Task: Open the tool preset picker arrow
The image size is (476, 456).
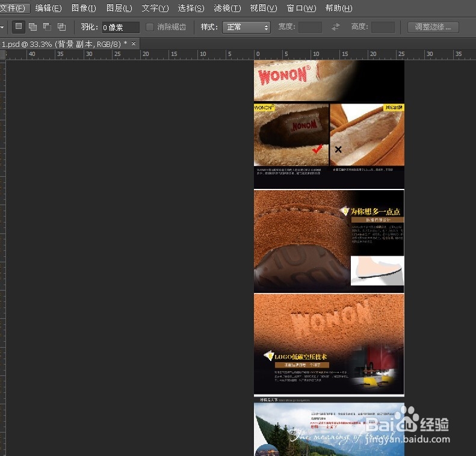Action: tap(2, 27)
